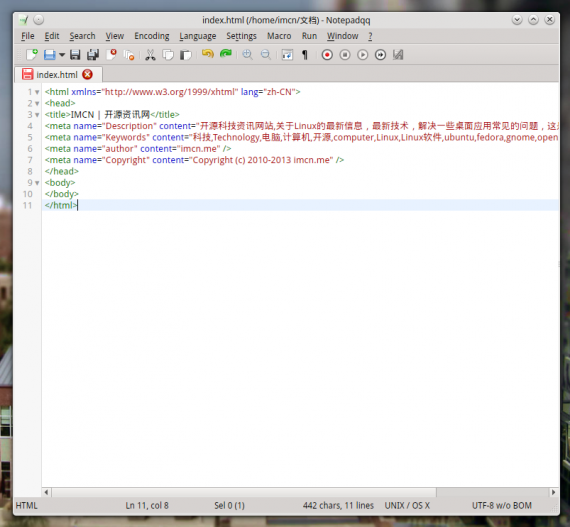Cut selection with scissors icon

[150, 55]
